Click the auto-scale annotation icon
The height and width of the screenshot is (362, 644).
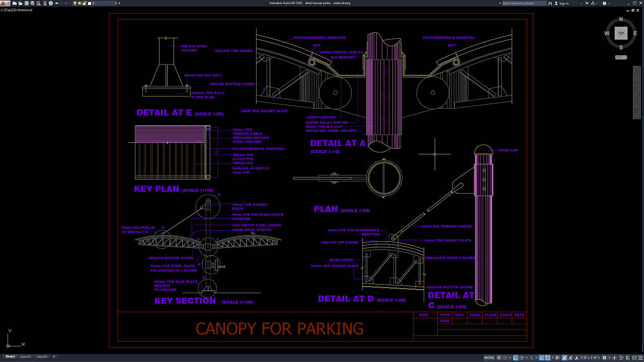[571, 357]
